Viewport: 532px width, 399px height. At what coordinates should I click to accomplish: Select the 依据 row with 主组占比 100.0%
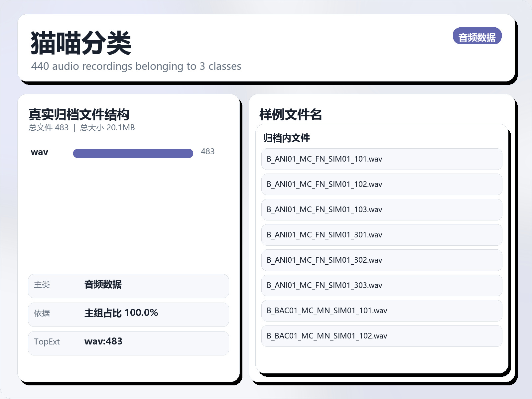128,314
